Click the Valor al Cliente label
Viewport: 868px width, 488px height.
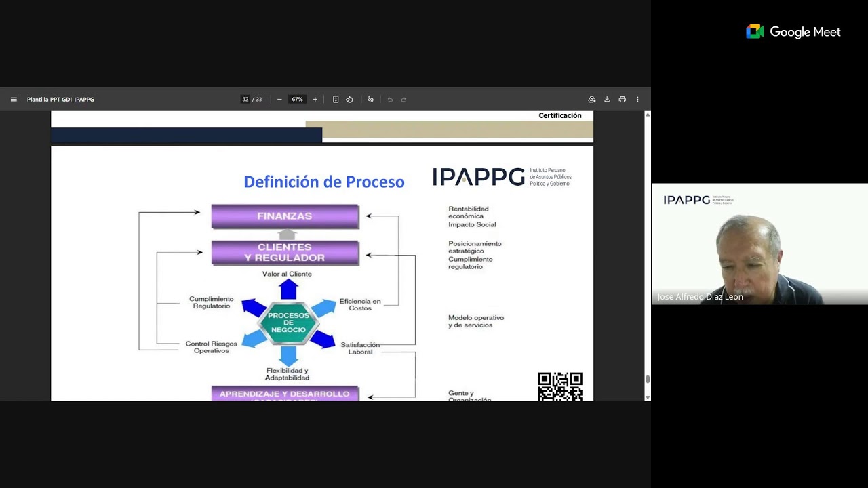coord(287,274)
